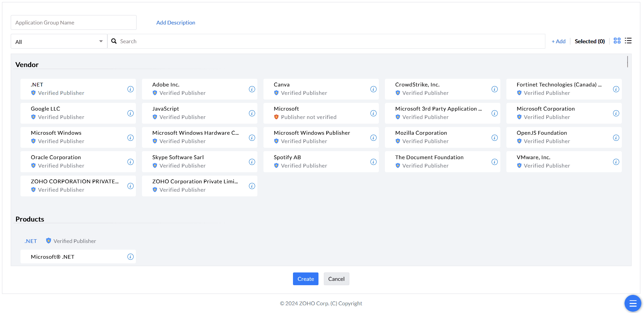Open info for CrowdStrike, Inc. vendor
Image resolution: width=644 pixels, height=313 pixels.
coord(494,89)
